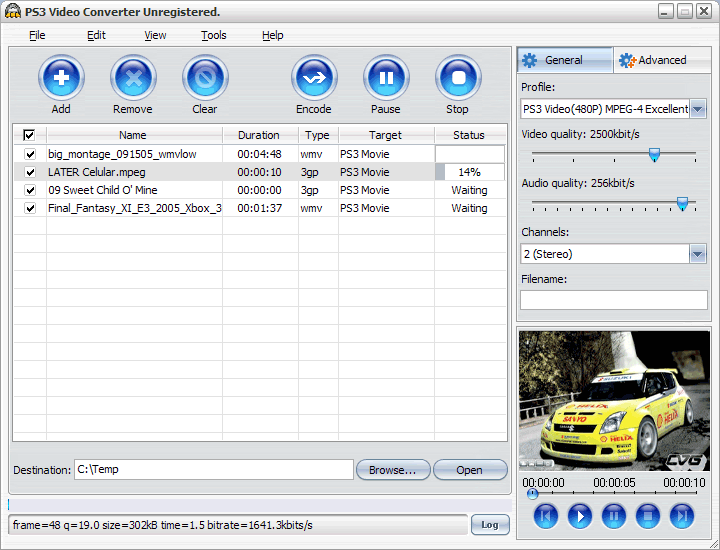The image size is (720, 550).
Task: Toggle the select-all checkbox in table header
Action: [29, 135]
